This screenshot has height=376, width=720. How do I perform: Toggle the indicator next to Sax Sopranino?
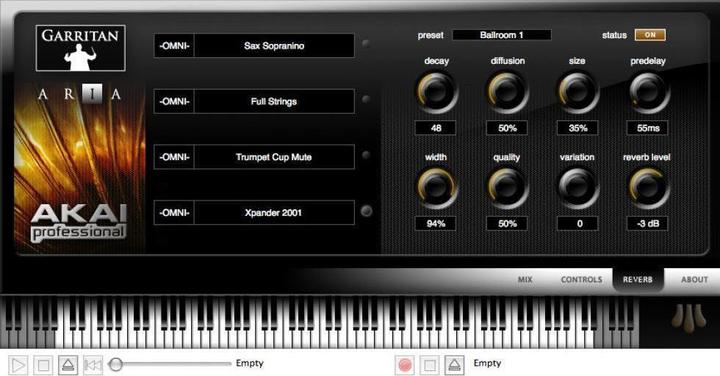tap(366, 44)
